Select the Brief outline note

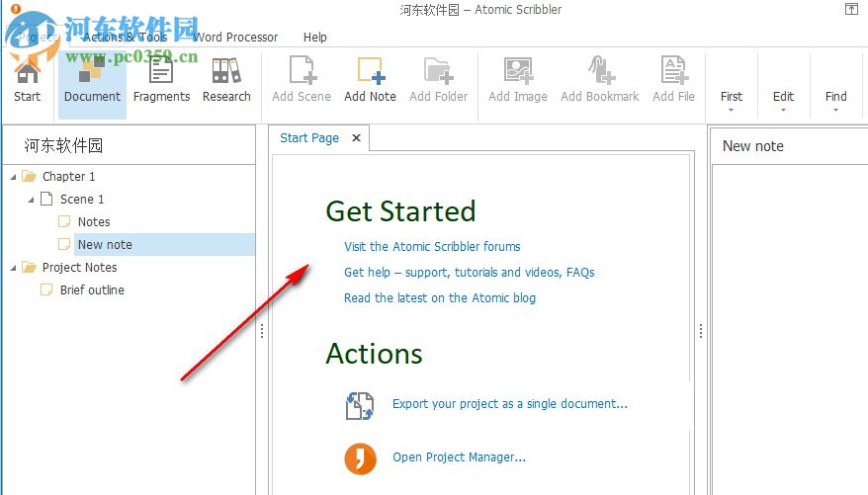point(92,289)
